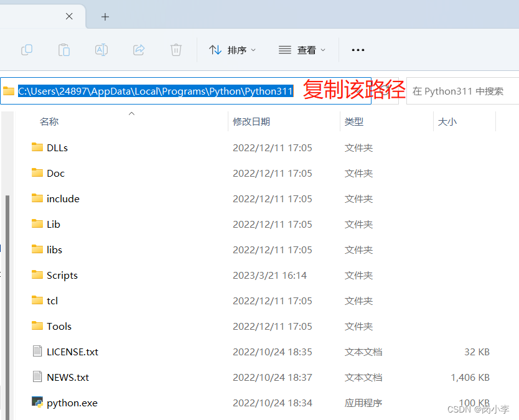Click Scripts date 2023/3/21 16:14
The width and height of the screenshot is (519, 420).
[x=269, y=276]
